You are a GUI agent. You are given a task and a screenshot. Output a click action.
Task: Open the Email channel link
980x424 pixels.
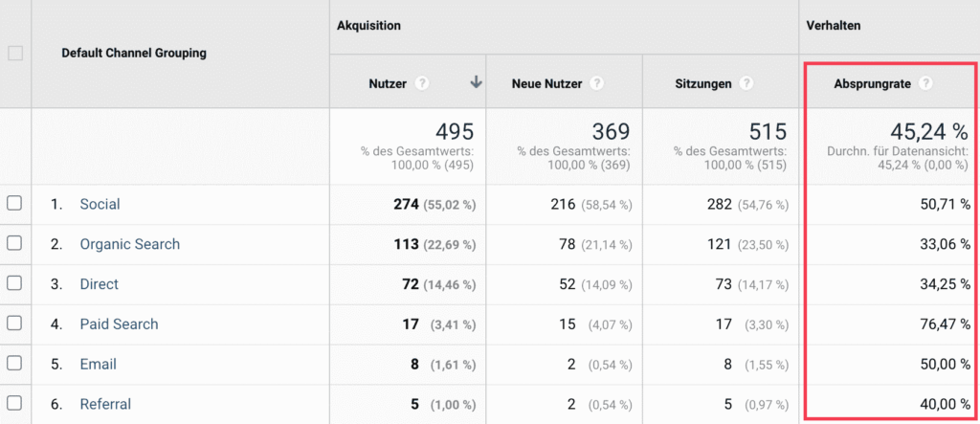click(99, 364)
